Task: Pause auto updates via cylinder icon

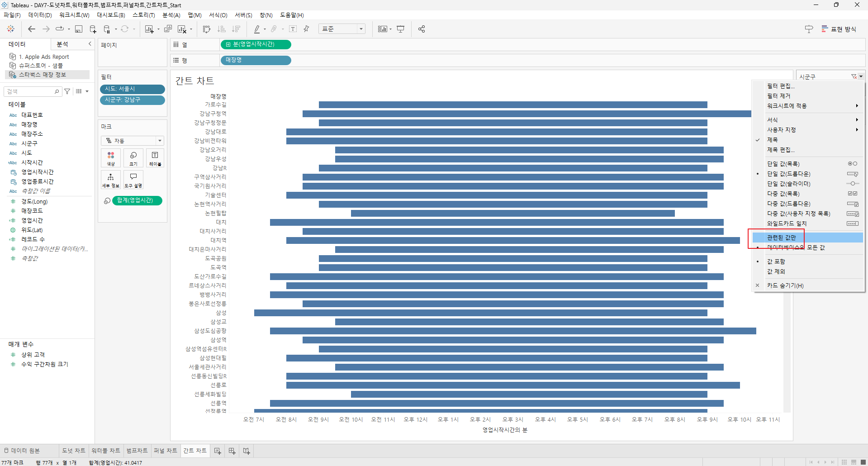Action: point(107,29)
